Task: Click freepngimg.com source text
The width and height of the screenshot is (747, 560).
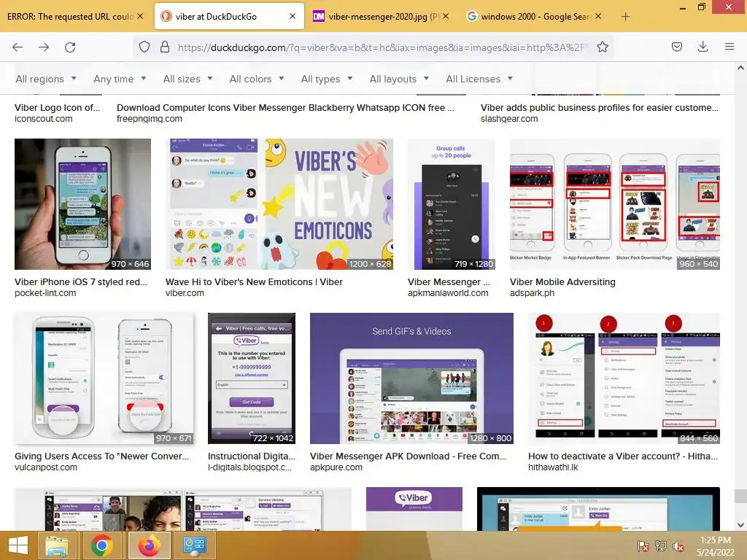Action: tap(149, 119)
